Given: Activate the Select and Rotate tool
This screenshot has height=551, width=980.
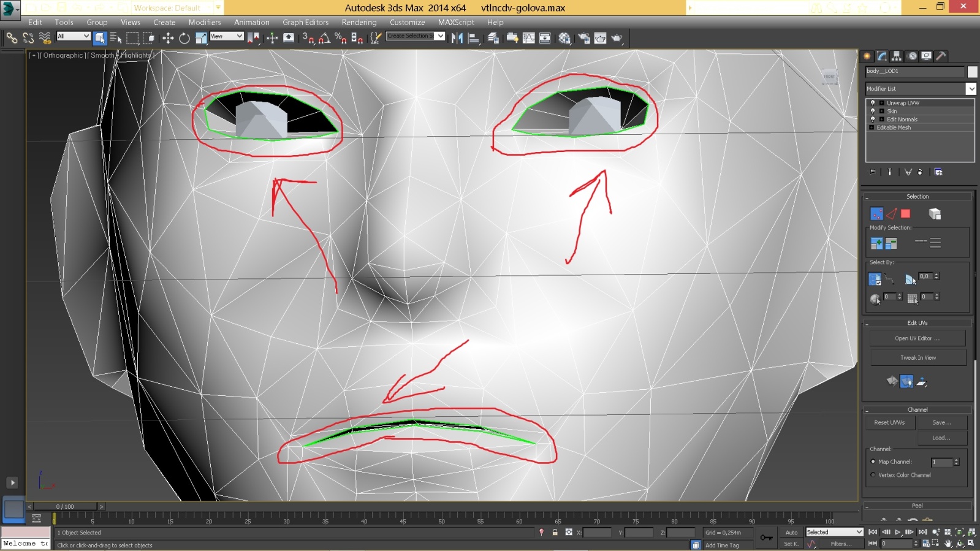Looking at the screenshot, I should click(x=184, y=38).
